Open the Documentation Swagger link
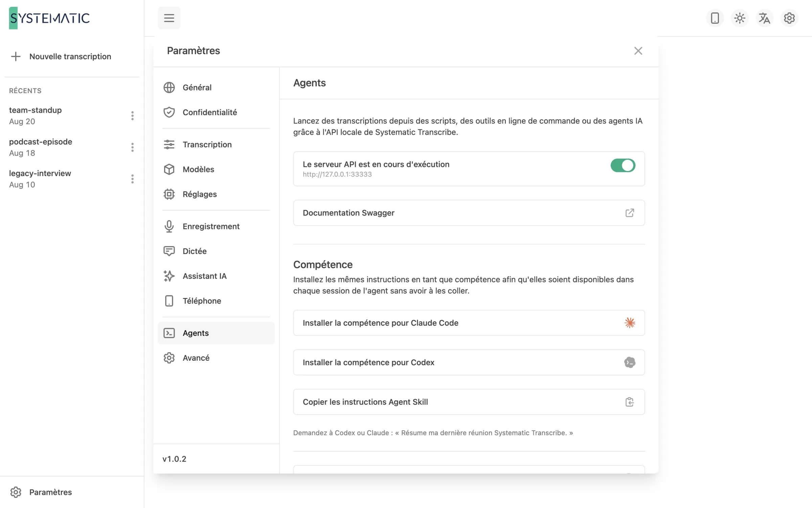This screenshot has height=508, width=812. [x=469, y=213]
